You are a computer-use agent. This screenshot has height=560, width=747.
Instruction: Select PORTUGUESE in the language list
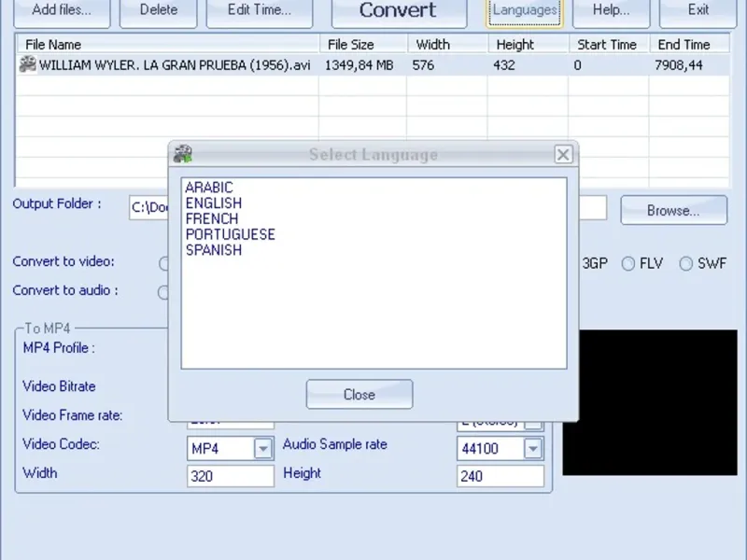(230, 234)
